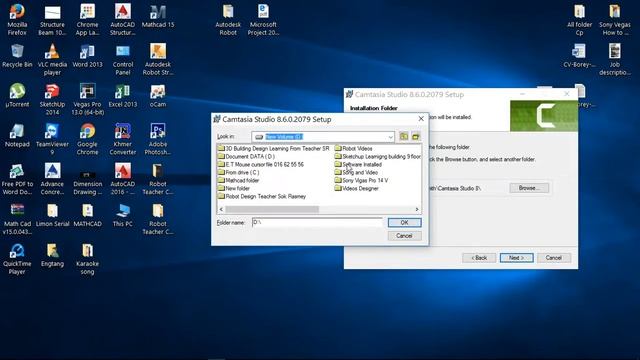The width and height of the screenshot is (640, 360).
Task: Select the 'Mathcad folder' entry
Action: click(x=238, y=180)
